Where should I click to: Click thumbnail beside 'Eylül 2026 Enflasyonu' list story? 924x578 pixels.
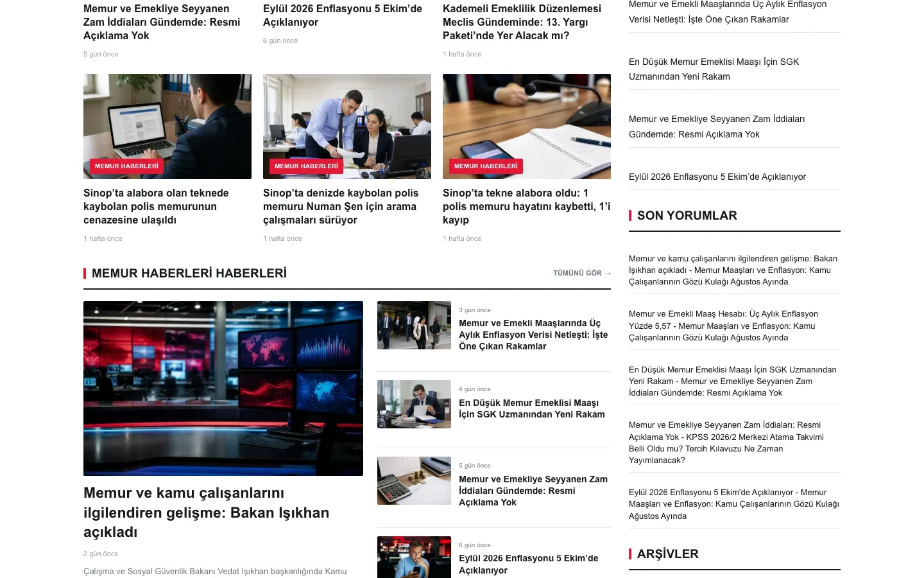pos(414,557)
